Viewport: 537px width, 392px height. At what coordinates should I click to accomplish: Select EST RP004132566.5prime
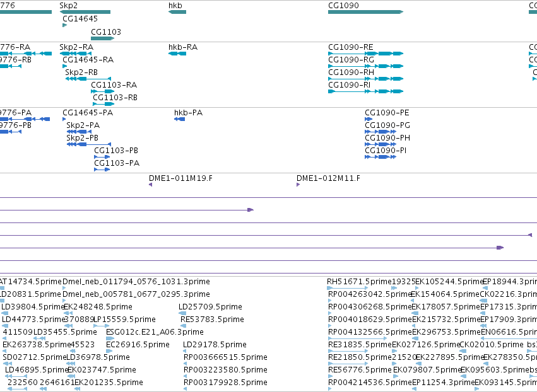click(370, 331)
